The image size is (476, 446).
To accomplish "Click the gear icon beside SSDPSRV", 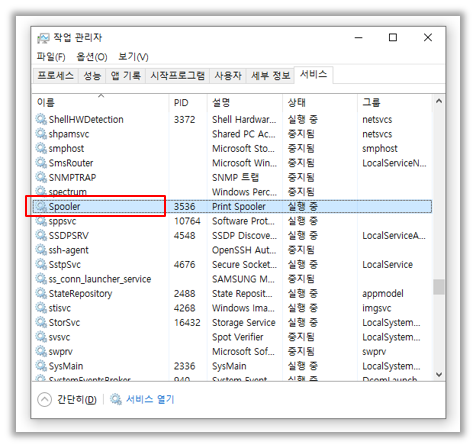I will click(x=41, y=235).
